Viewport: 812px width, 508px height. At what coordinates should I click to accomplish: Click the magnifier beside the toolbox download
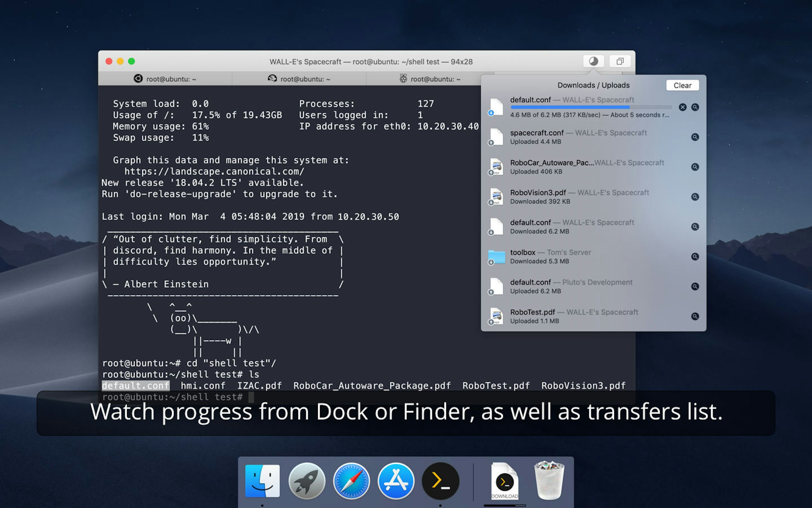point(695,256)
